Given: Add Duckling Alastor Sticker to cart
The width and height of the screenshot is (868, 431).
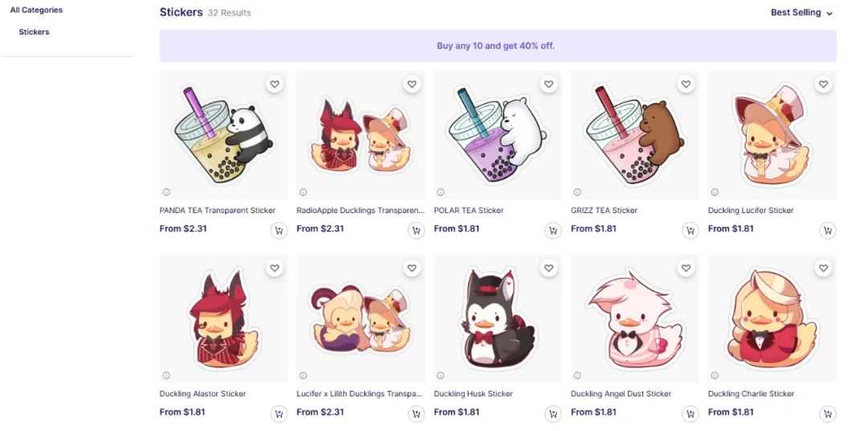Looking at the screenshot, I should click(279, 414).
